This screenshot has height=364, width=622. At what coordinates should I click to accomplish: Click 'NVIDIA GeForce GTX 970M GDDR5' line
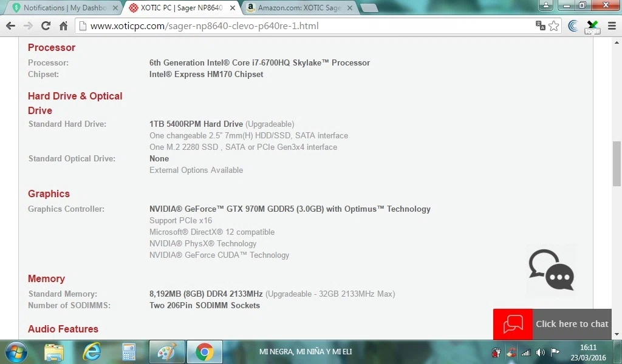point(290,209)
